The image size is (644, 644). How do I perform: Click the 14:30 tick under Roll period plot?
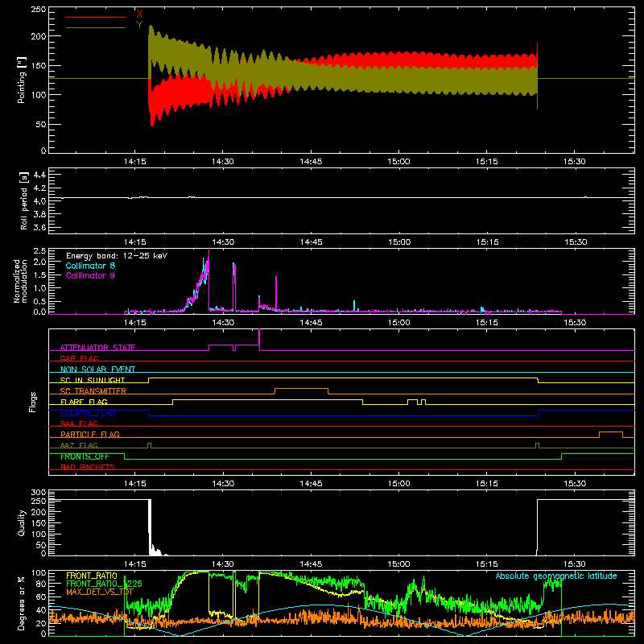223,242
